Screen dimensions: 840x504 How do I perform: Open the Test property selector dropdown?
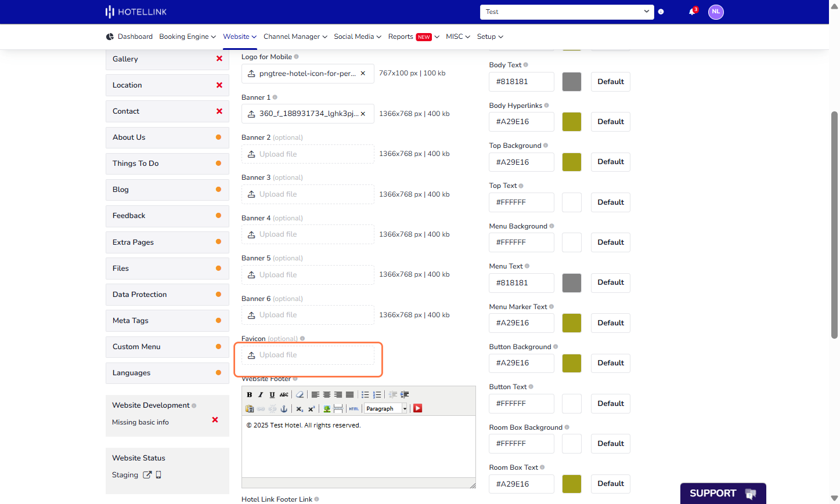tap(567, 12)
